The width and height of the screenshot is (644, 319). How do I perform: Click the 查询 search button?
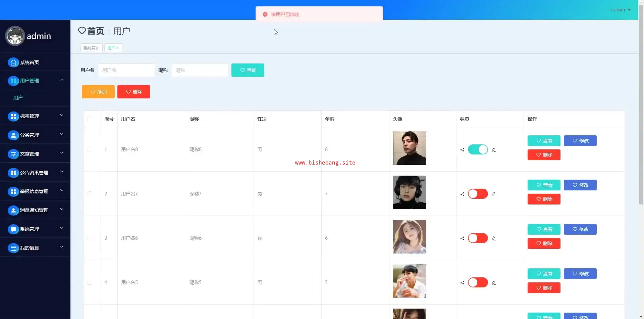(248, 70)
